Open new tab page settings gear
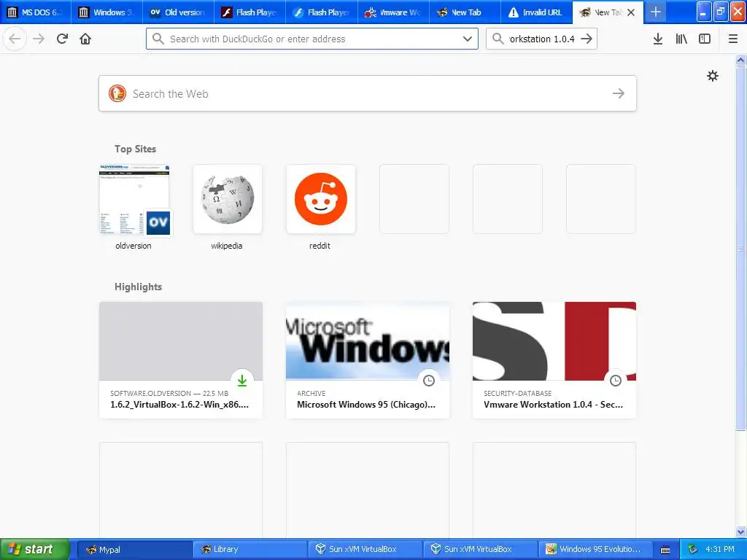 (712, 76)
